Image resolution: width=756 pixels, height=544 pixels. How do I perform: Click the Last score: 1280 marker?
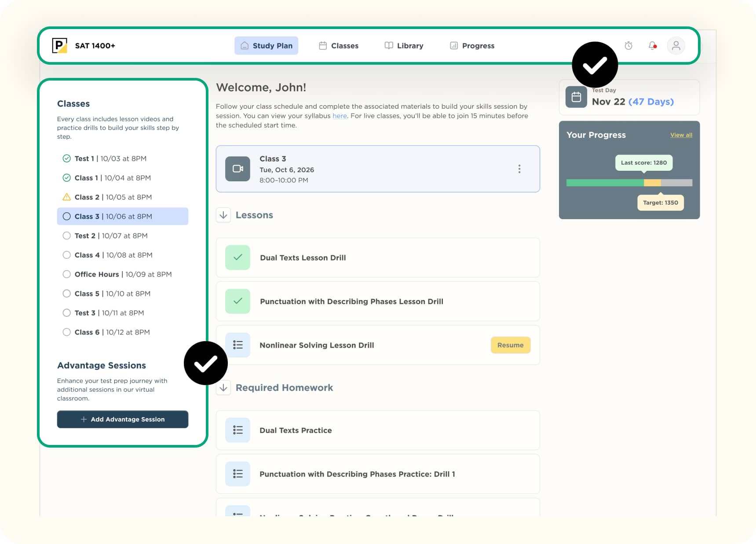click(644, 162)
